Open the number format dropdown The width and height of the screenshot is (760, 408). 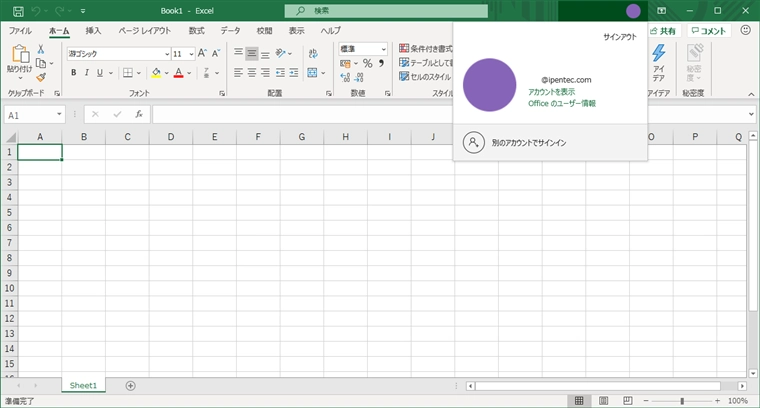(x=383, y=49)
